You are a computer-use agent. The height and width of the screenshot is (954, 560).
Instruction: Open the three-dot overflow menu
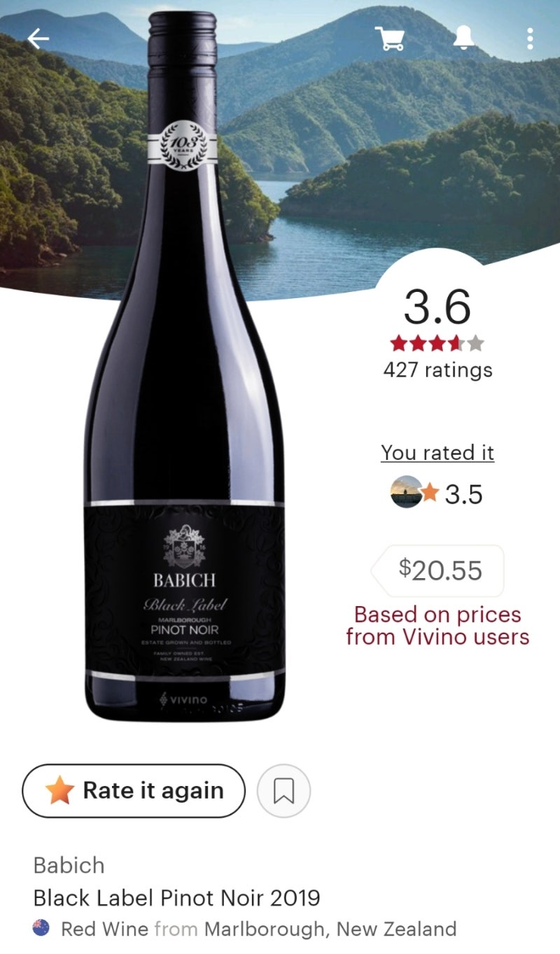tap(530, 38)
